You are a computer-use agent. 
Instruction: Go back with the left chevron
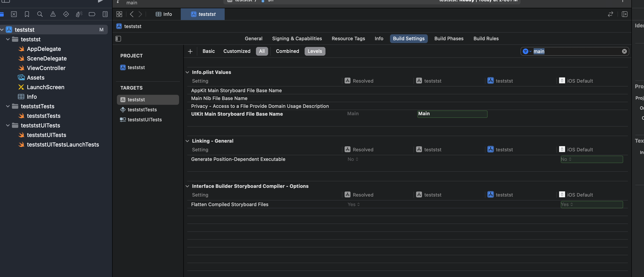pyautogui.click(x=131, y=14)
